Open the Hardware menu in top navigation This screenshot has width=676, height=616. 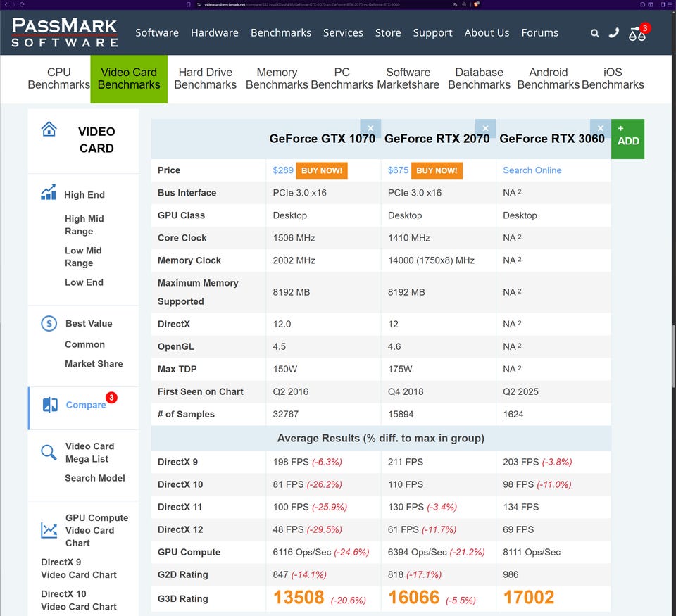pyautogui.click(x=215, y=33)
